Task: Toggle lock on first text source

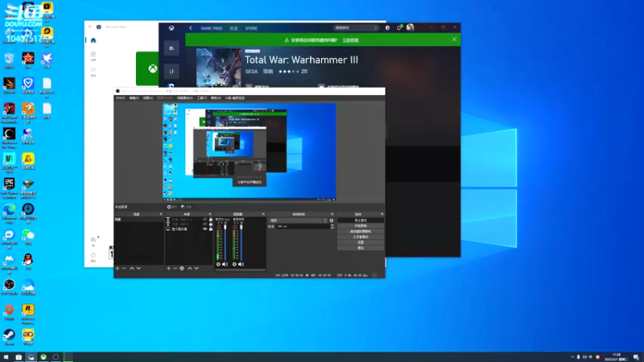Action: [211, 219]
